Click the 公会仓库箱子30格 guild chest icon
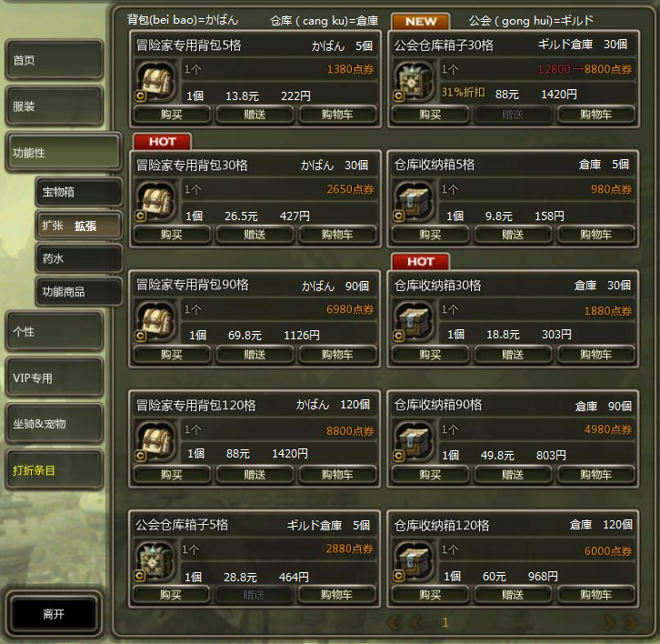This screenshot has height=644, width=660. pos(414,82)
